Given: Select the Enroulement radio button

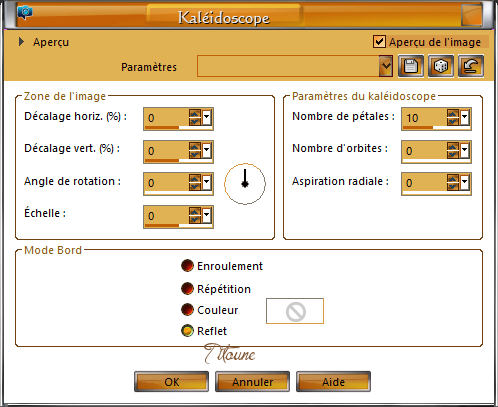Looking at the screenshot, I should (187, 266).
